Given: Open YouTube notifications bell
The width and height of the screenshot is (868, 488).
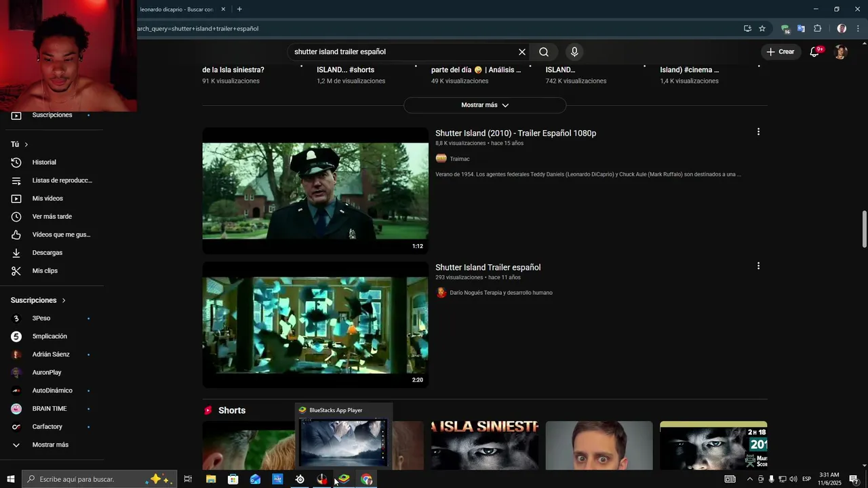Looking at the screenshot, I should coord(815,52).
